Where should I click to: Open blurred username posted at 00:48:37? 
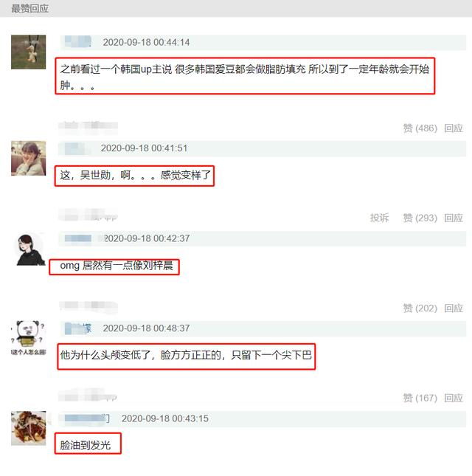(78, 328)
